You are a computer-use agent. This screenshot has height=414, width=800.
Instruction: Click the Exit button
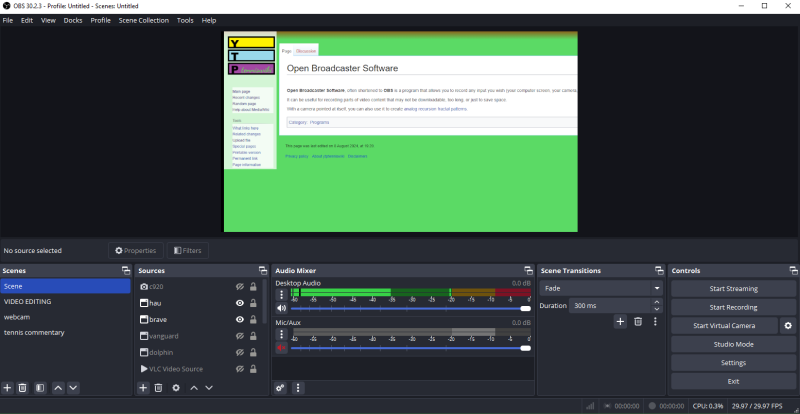click(734, 381)
